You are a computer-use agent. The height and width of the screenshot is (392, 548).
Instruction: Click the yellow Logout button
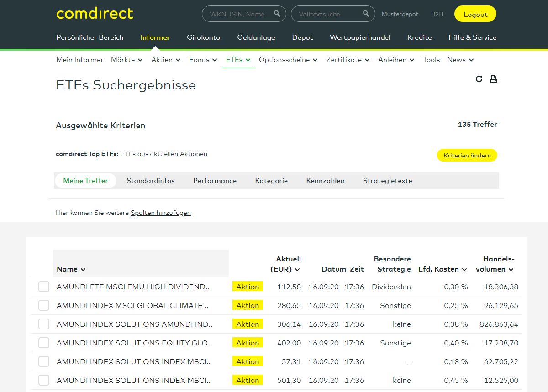(x=475, y=14)
